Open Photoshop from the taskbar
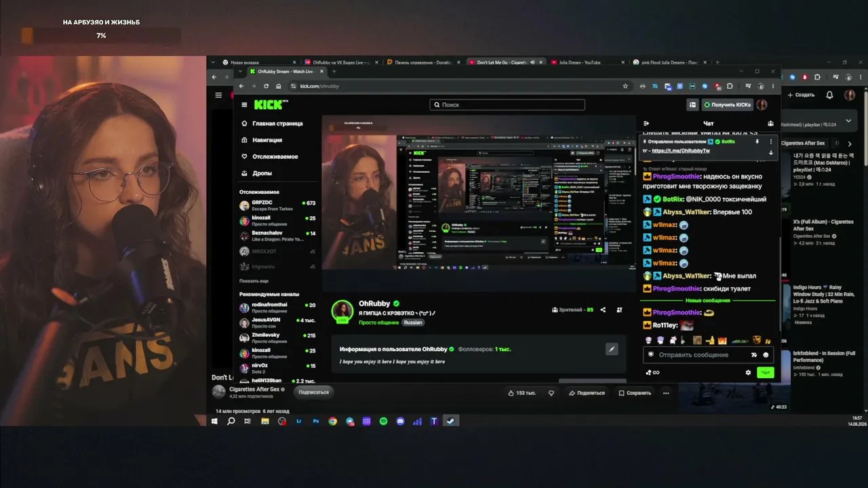This screenshot has width=868, height=488. 316,421
